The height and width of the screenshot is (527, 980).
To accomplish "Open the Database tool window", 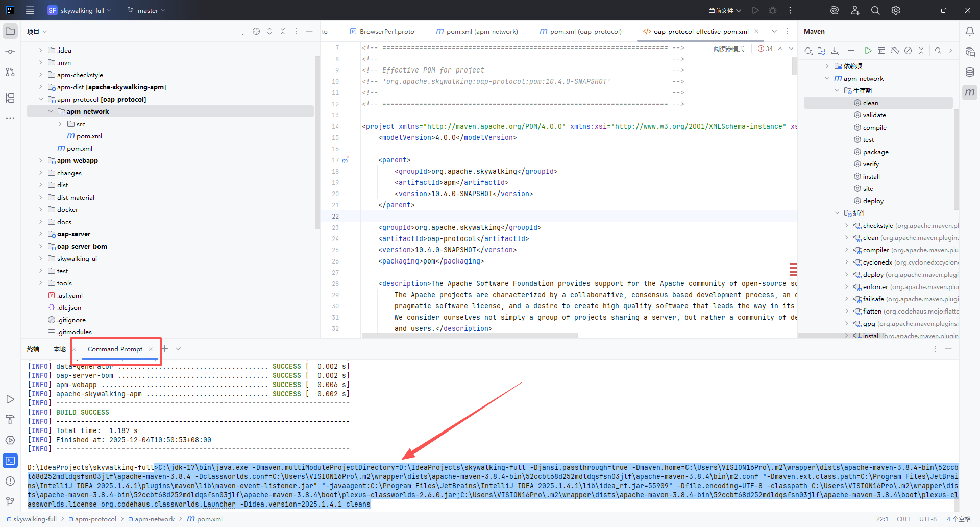I will pyautogui.click(x=970, y=72).
